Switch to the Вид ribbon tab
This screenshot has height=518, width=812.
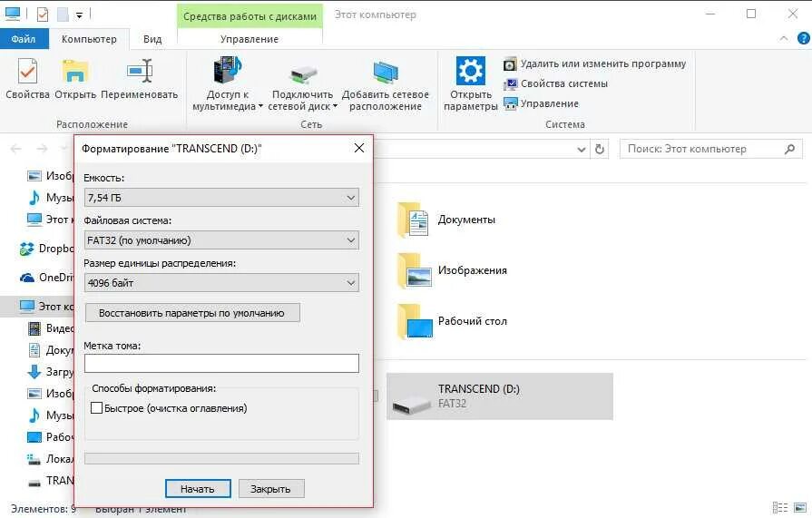click(x=152, y=39)
